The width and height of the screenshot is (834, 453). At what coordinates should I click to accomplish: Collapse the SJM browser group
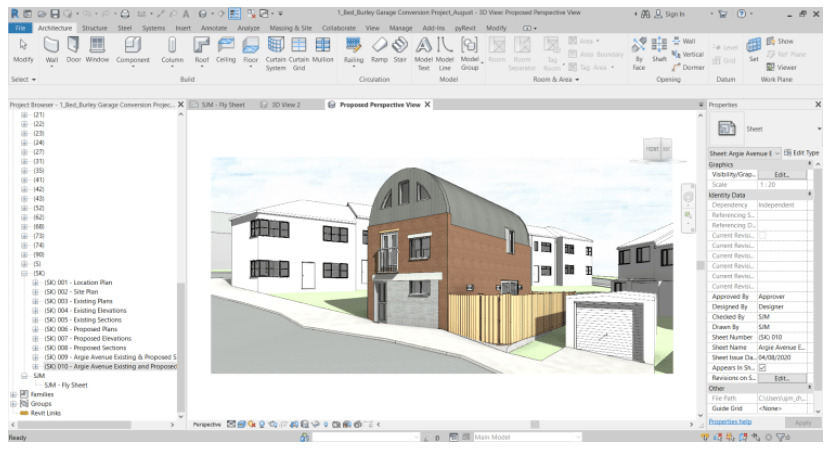point(24,375)
